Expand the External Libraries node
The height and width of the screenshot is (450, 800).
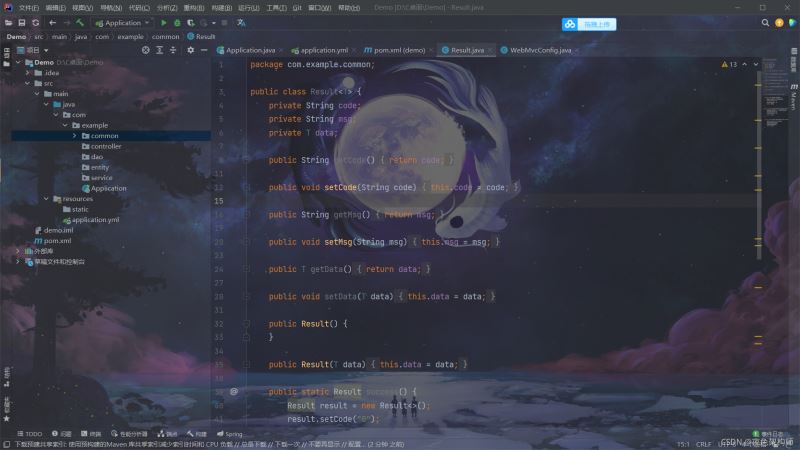pyautogui.click(x=18, y=251)
